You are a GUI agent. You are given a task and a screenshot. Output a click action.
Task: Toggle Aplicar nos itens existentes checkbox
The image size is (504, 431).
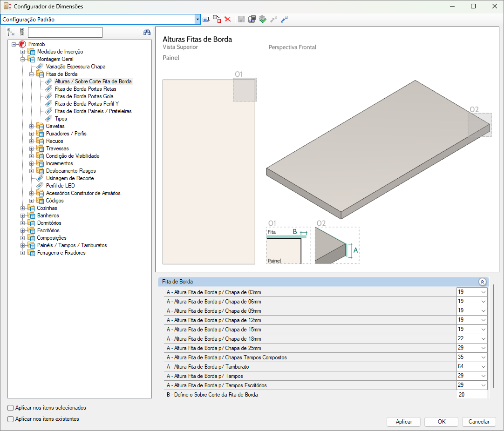tap(11, 419)
